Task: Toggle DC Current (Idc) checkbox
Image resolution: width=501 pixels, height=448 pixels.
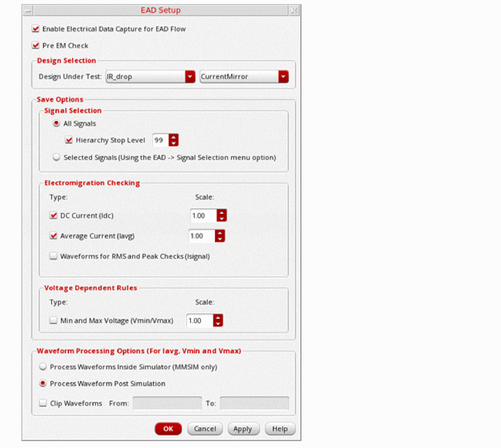Action: [x=53, y=216]
